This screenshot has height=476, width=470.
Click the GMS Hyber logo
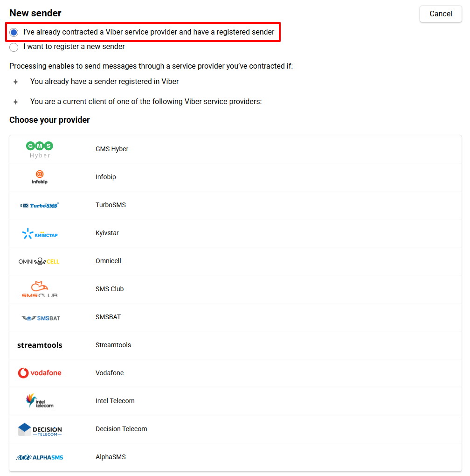point(40,150)
